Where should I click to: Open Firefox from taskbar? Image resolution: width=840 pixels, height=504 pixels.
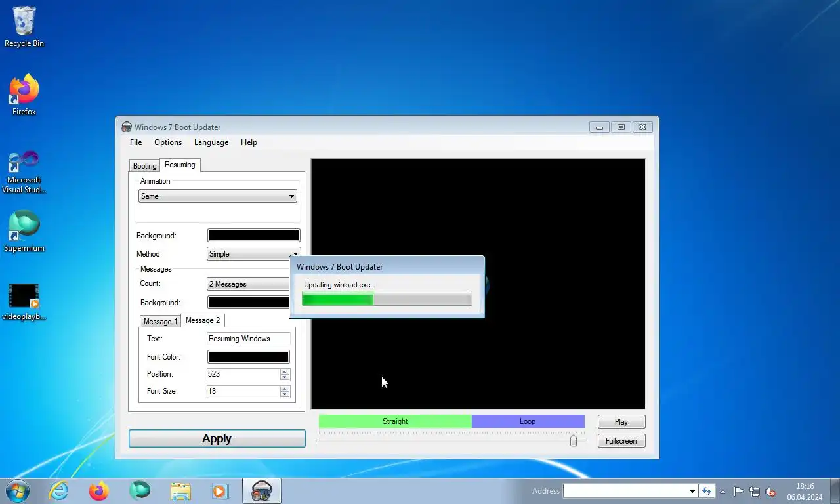pyautogui.click(x=99, y=491)
